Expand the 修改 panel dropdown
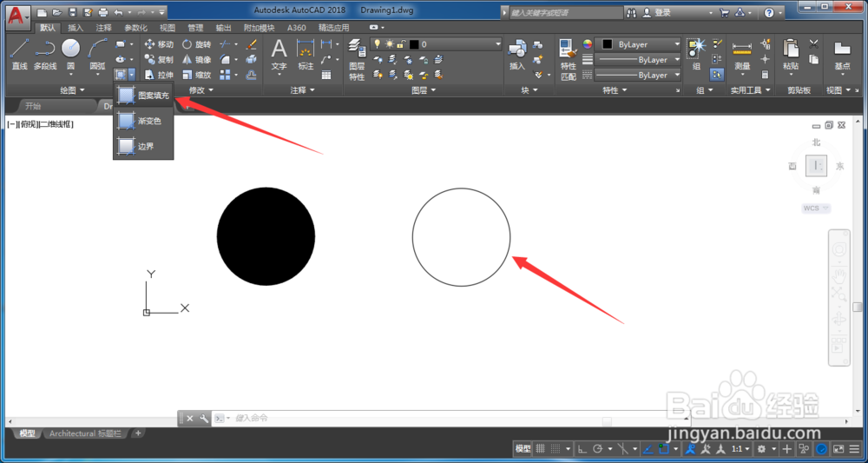This screenshot has height=463, width=868. [201, 89]
